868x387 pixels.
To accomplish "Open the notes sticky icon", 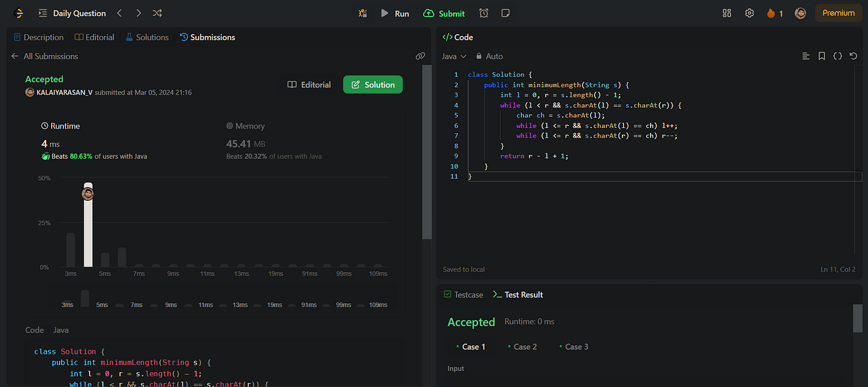I will [x=506, y=13].
